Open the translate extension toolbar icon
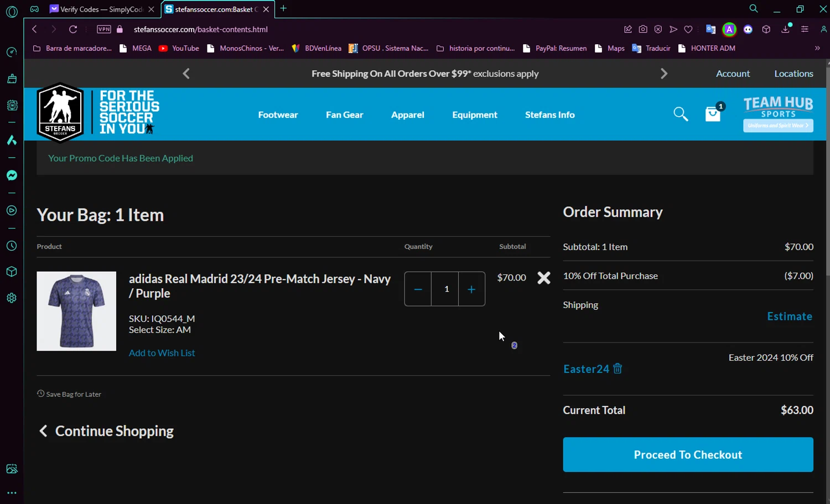The image size is (830, 504). click(x=710, y=29)
